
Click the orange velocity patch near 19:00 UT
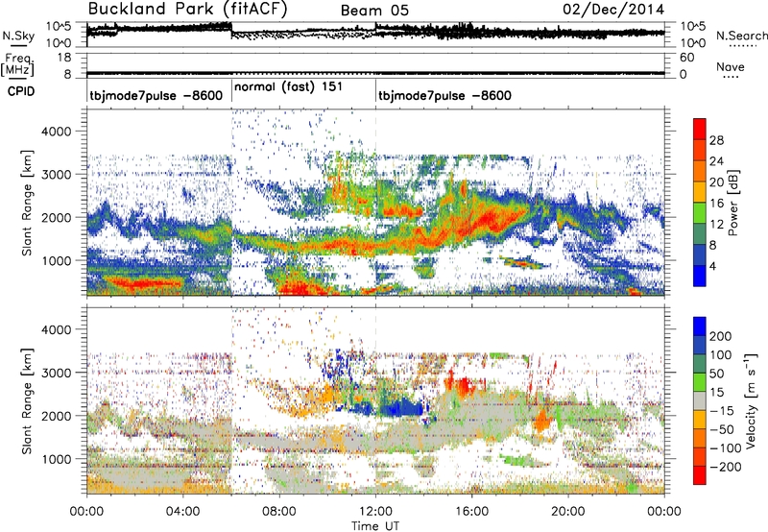click(541, 421)
